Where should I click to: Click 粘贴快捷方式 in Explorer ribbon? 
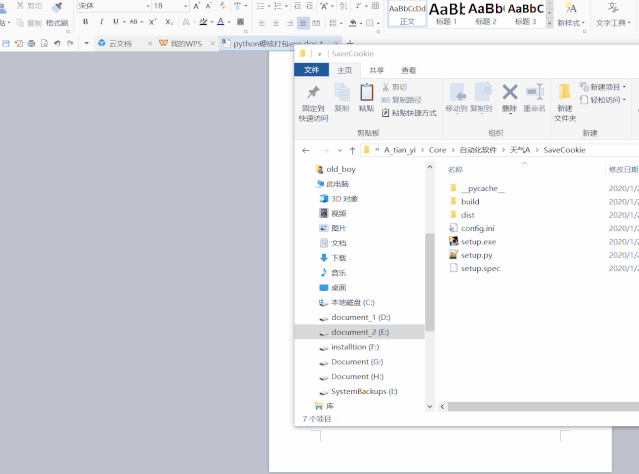coord(409,113)
